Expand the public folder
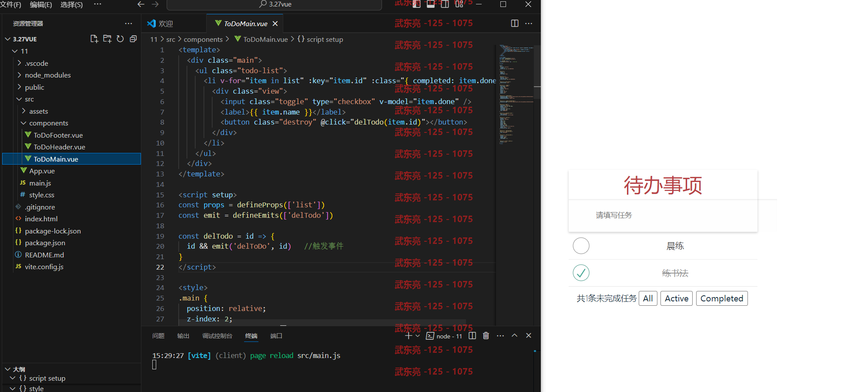 [x=20, y=87]
